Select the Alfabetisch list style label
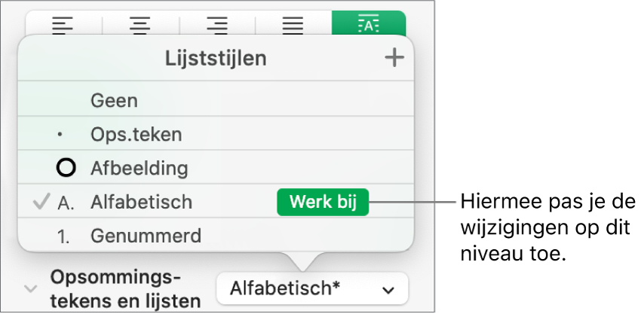This screenshot has width=644, height=314. tap(141, 202)
